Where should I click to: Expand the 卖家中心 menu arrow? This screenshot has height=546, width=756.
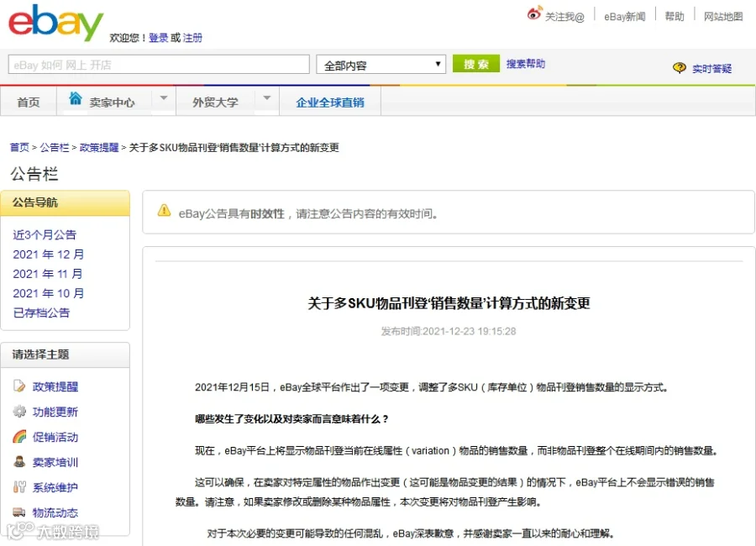tap(164, 98)
